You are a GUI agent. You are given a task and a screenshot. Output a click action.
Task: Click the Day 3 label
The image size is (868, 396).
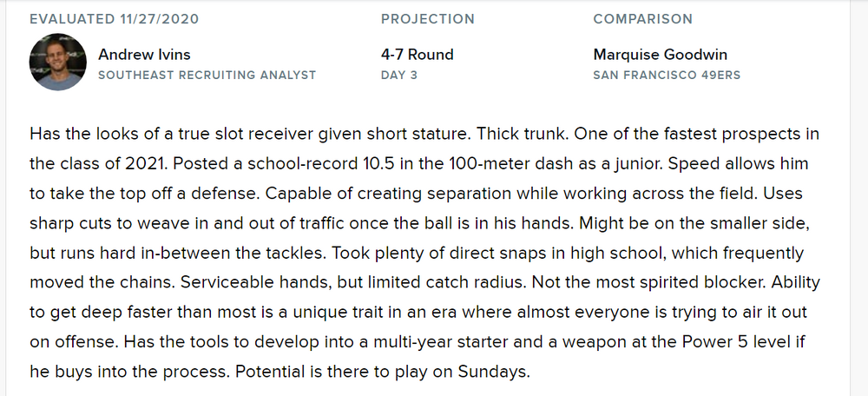399,75
